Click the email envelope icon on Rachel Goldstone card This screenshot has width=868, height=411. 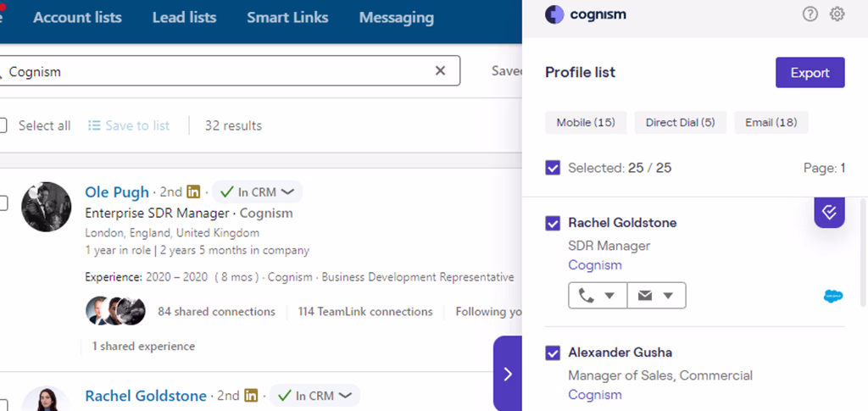tap(644, 296)
